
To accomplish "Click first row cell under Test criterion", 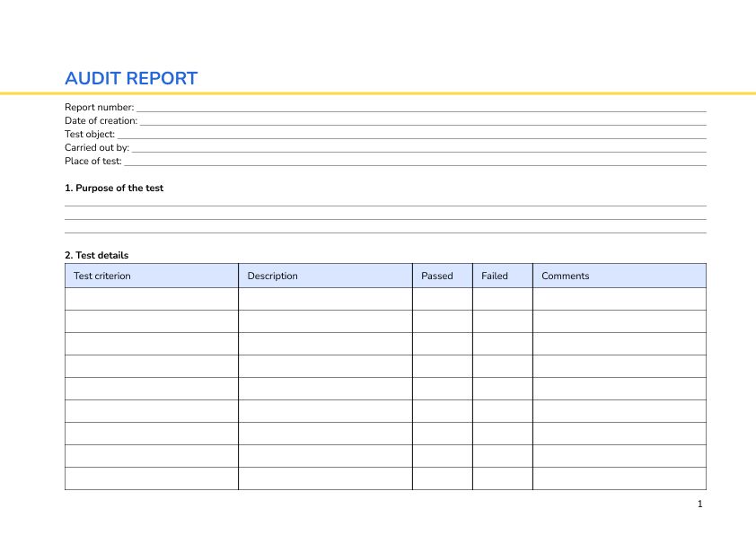I will tap(152, 299).
